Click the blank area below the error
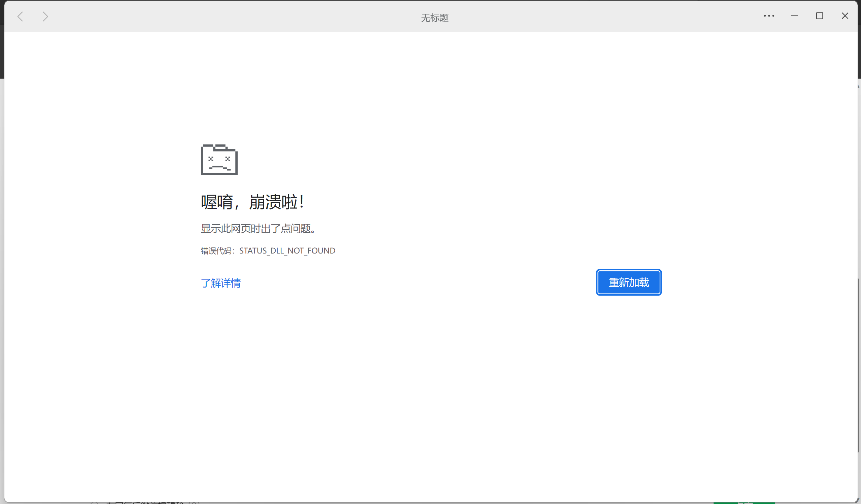The height and width of the screenshot is (504, 861). click(x=430, y=393)
